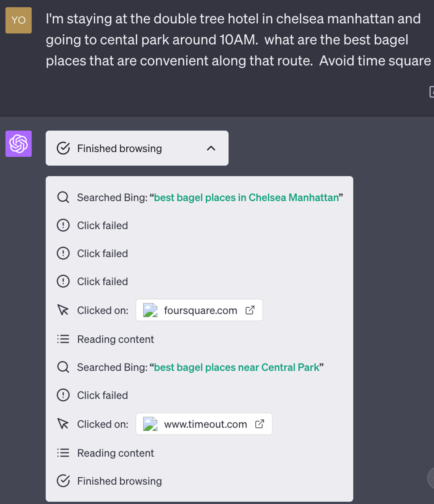Click the search magnifier icon for Central Park query
Screen dimensions: 434x504
[63, 367]
